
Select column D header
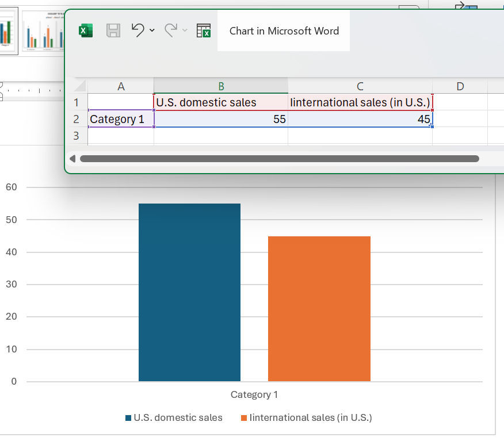pyautogui.click(x=460, y=86)
